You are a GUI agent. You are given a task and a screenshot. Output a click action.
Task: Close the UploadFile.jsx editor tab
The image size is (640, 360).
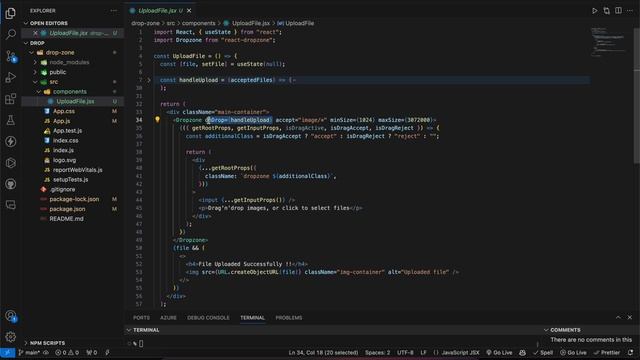[189, 11]
